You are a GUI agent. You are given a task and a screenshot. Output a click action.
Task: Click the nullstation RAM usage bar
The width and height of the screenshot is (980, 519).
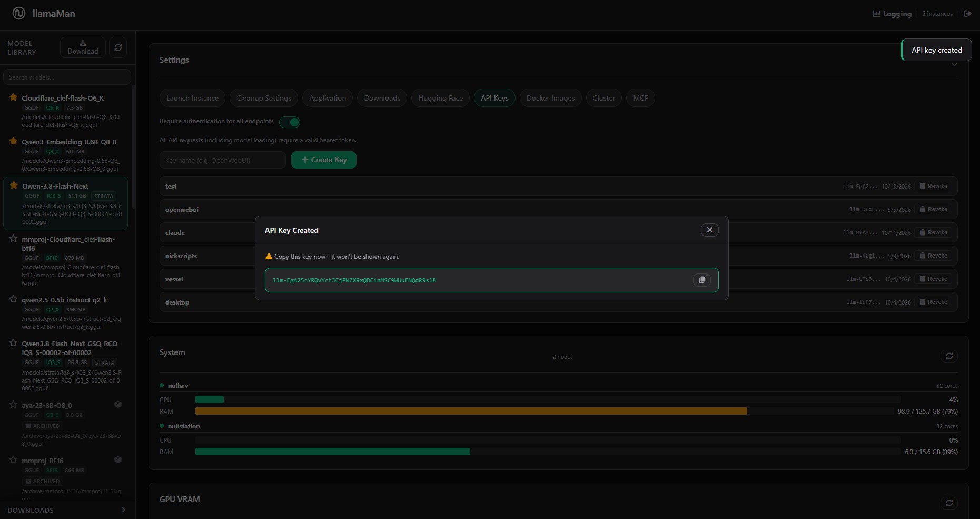click(x=548, y=452)
